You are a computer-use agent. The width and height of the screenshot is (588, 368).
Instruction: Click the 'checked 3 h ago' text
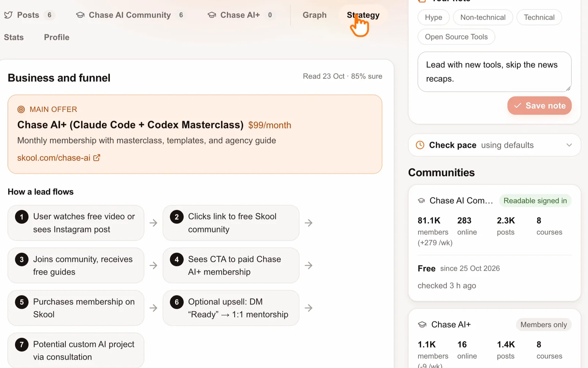coord(447,286)
